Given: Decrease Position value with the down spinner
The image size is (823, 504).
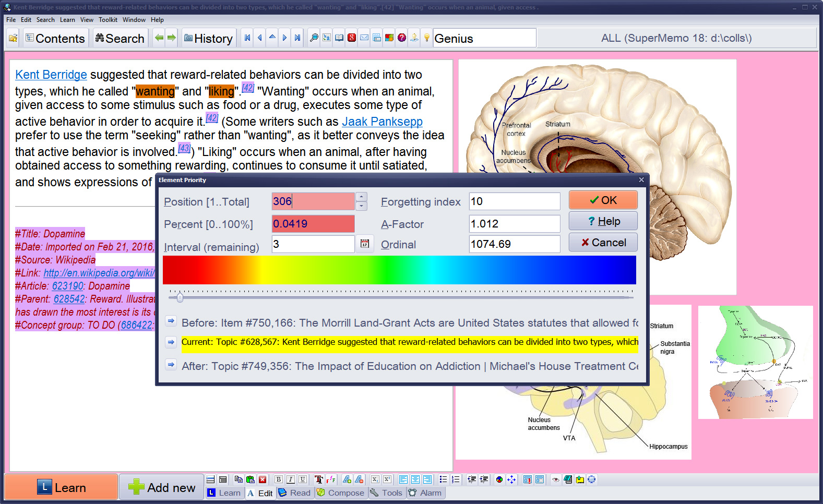Looking at the screenshot, I should (x=361, y=206).
